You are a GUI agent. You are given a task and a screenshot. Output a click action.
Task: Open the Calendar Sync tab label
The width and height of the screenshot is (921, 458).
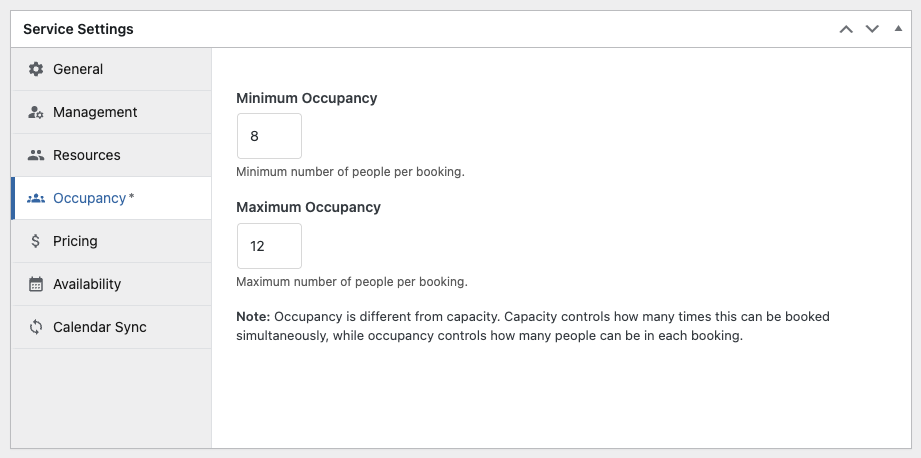(100, 327)
